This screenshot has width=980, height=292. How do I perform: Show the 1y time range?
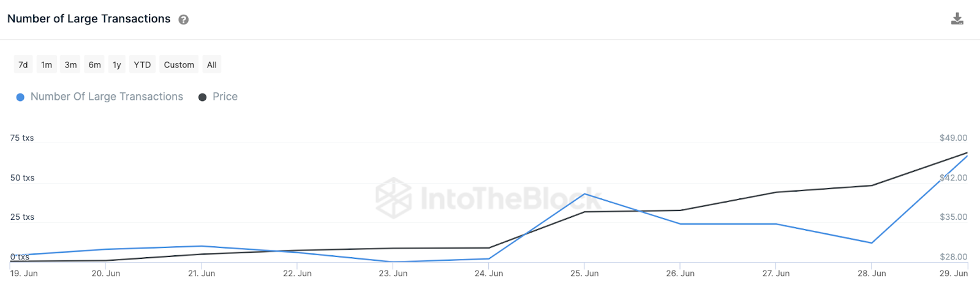click(117, 65)
